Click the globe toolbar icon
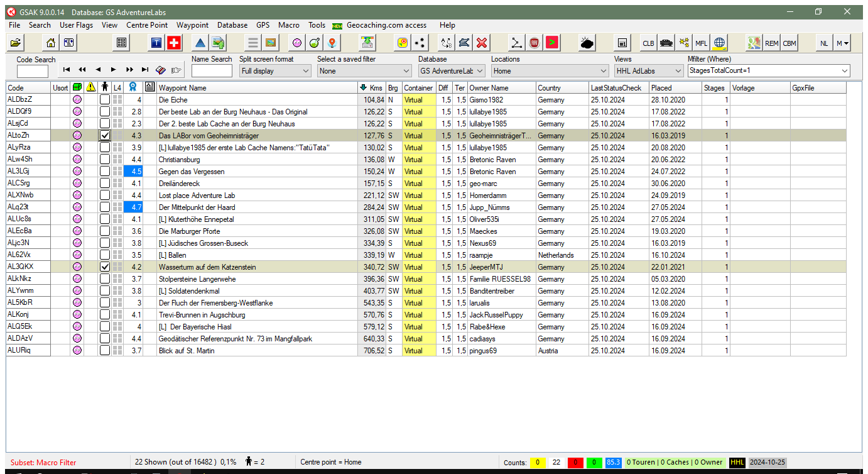Image resolution: width=868 pixels, height=474 pixels. coord(719,43)
